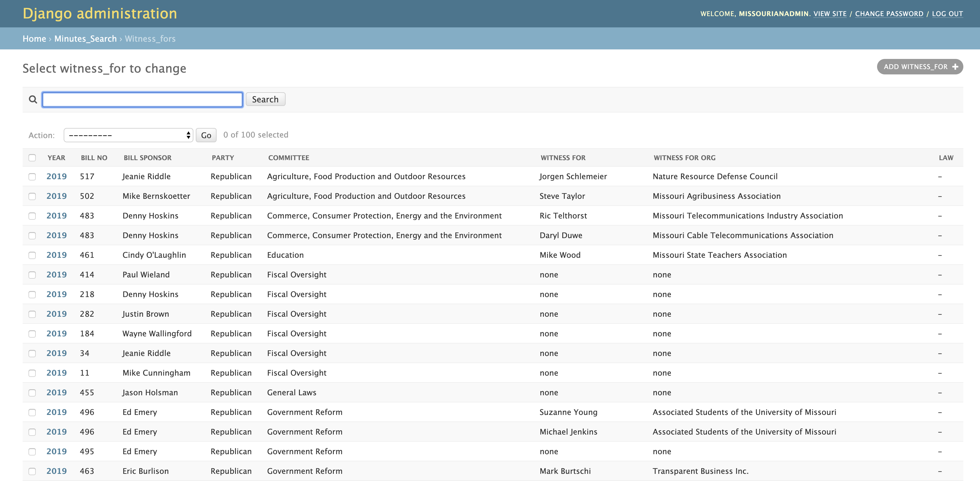Open the 2019 link for bill 502

coord(56,196)
